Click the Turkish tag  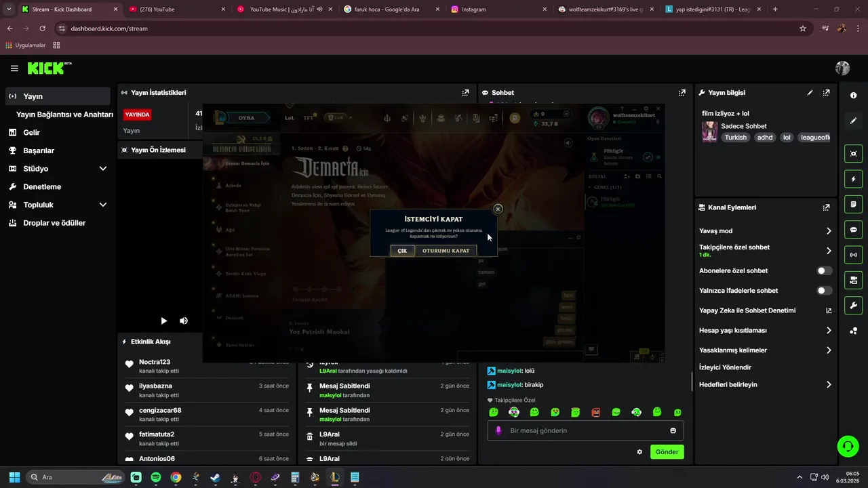pyautogui.click(x=735, y=138)
